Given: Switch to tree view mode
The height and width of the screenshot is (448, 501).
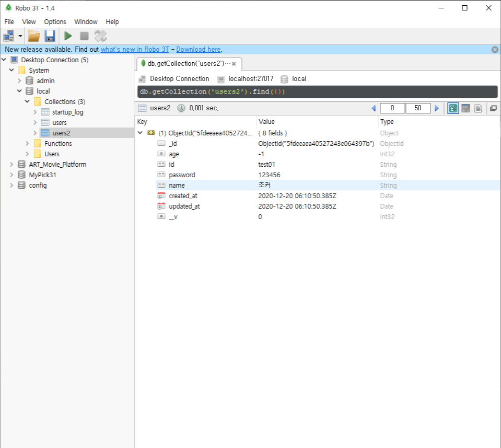Looking at the screenshot, I should click(x=453, y=108).
